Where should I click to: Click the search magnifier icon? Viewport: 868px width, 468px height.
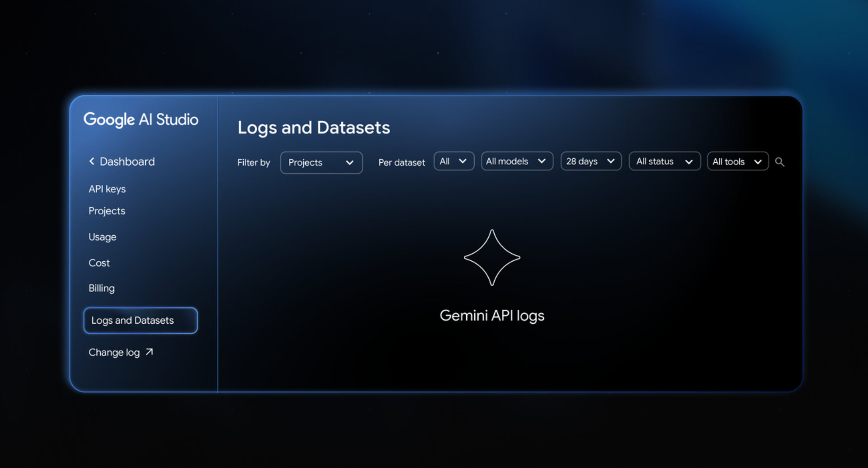pyautogui.click(x=779, y=162)
